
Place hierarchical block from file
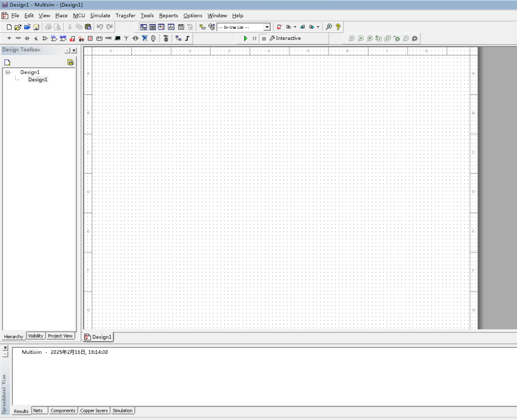point(178,38)
